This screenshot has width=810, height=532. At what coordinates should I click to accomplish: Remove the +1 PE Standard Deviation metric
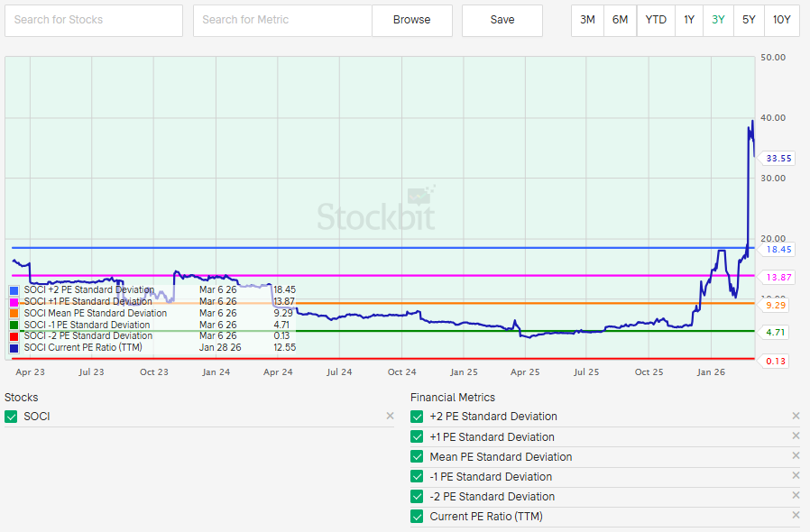pos(796,436)
